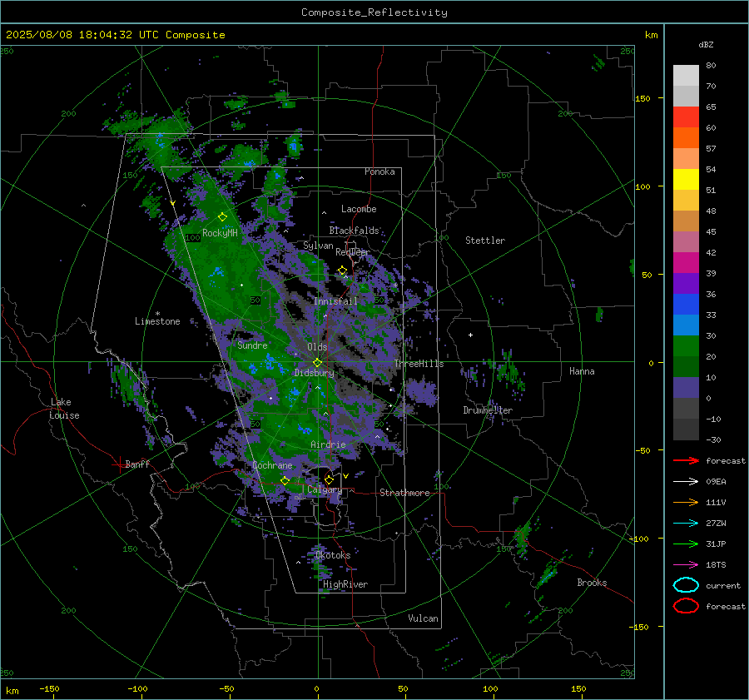This screenshot has width=749, height=700.
Task: Click the Okotoks label
Action: 333,555
